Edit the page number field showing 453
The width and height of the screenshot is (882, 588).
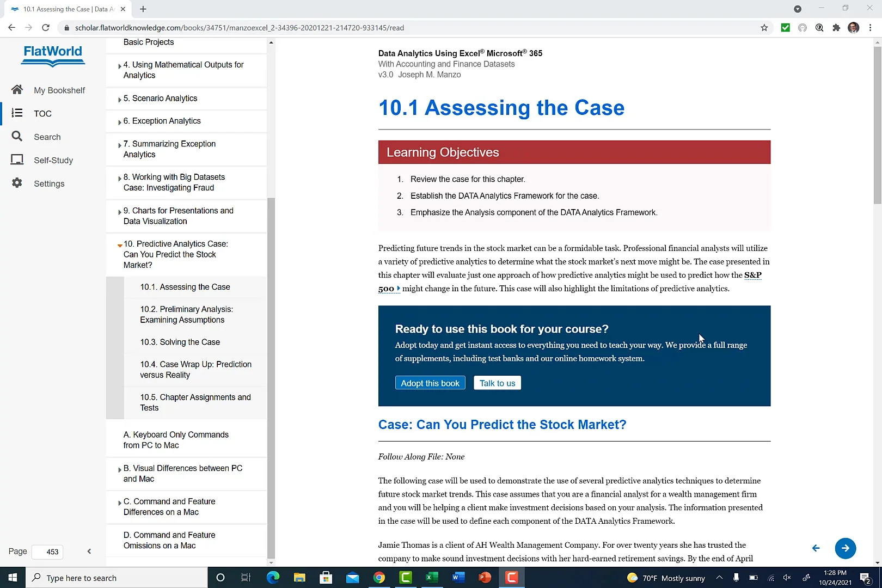(x=48, y=552)
